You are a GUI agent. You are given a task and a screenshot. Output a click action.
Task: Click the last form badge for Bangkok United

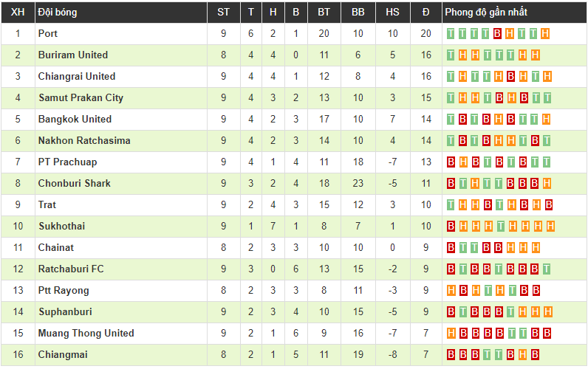(546, 119)
